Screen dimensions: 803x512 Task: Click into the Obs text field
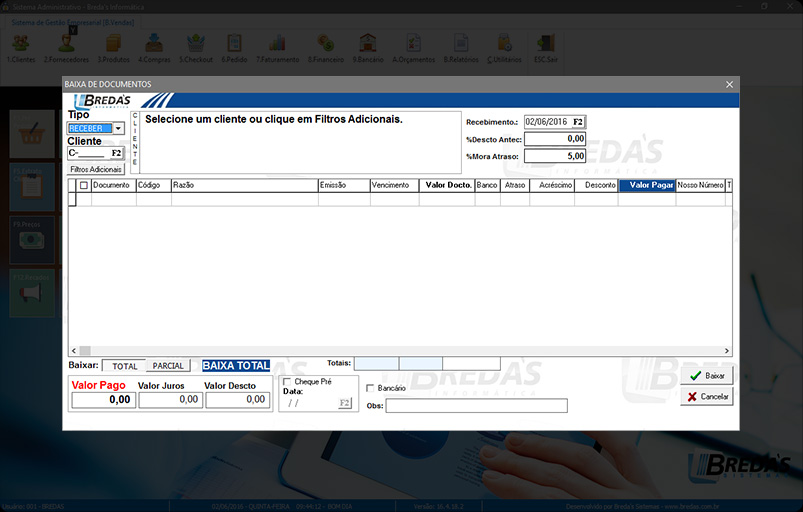click(x=476, y=406)
